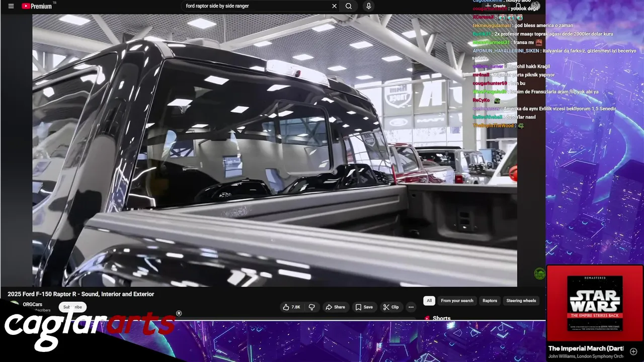The height and width of the screenshot is (362, 644).
Task: Dislike the video with the thumbs-down icon
Action: (312, 307)
